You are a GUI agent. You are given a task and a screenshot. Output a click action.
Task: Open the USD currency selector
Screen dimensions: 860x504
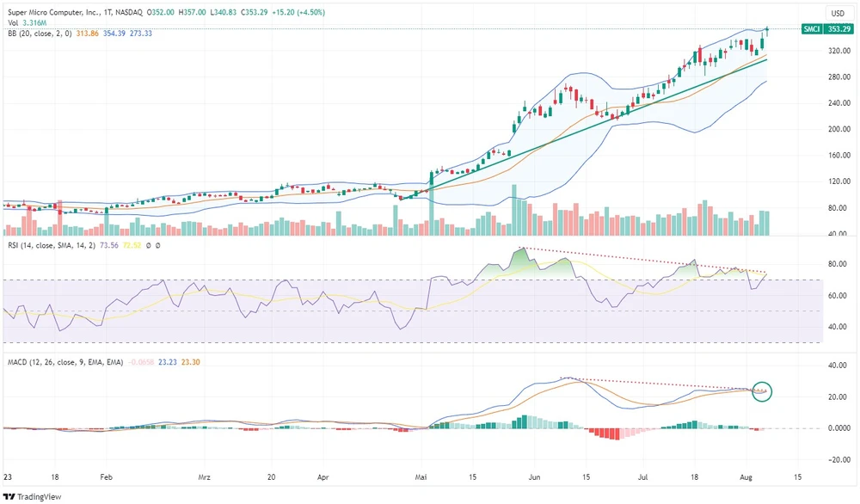click(836, 13)
